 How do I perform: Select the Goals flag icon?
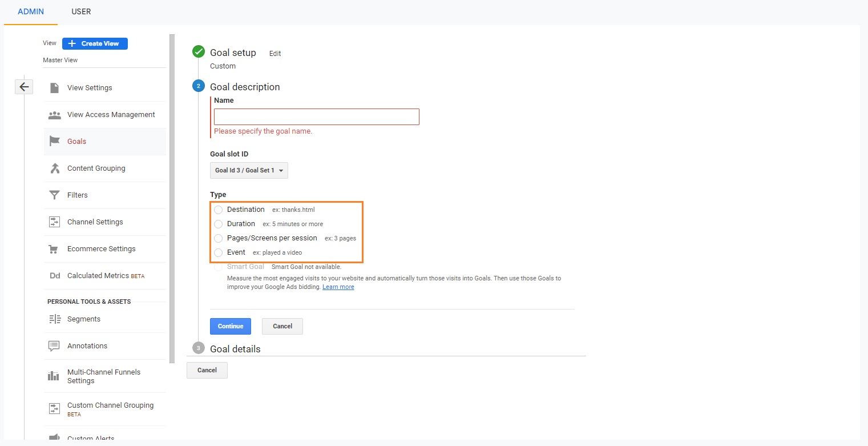click(54, 142)
